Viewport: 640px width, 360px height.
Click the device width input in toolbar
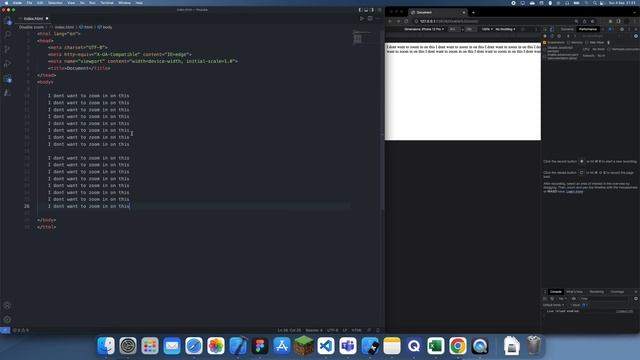(453, 29)
